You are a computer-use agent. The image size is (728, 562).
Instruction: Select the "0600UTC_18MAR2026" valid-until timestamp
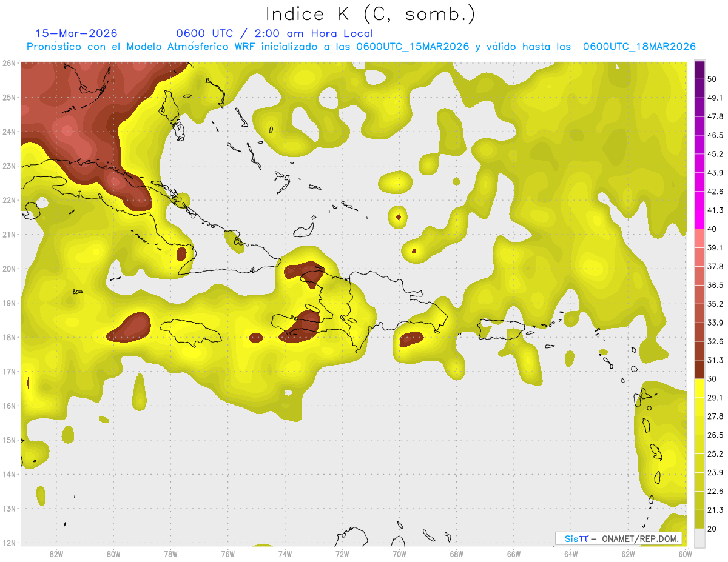tap(639, 47)
